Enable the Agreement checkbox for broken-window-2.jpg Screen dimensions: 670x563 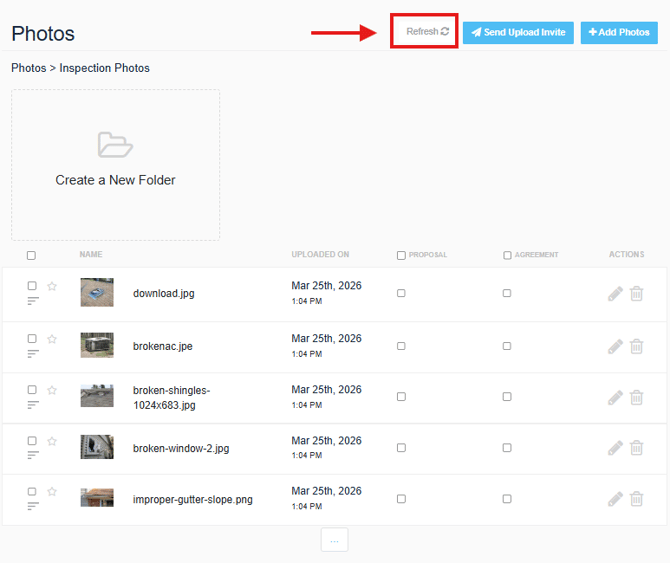point(507,448)
